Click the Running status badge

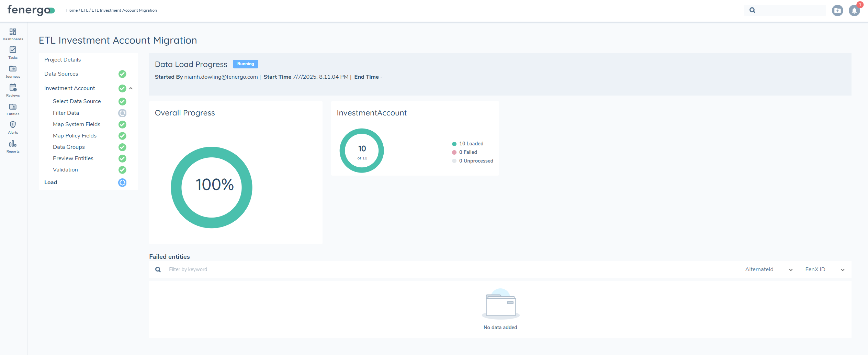(245, 64)
